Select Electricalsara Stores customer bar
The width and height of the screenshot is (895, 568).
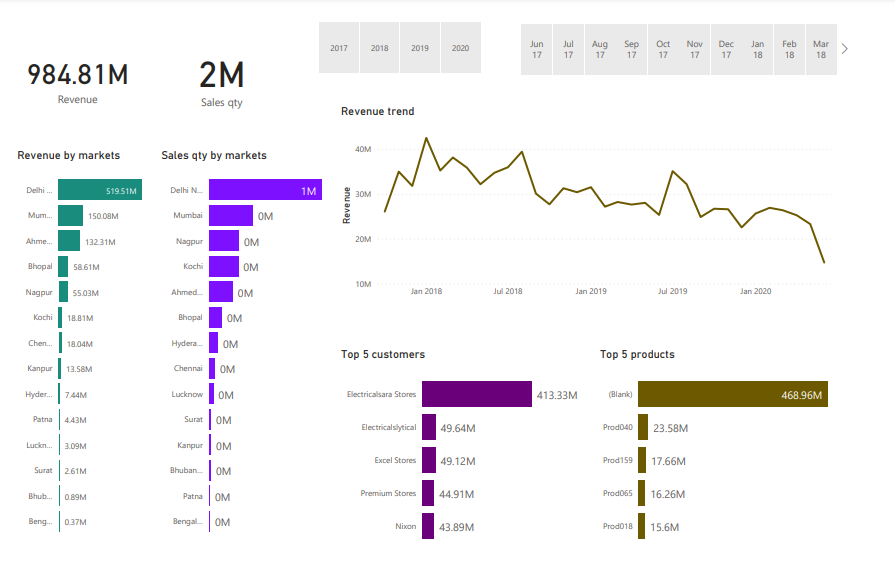click(x=476, y=394)
